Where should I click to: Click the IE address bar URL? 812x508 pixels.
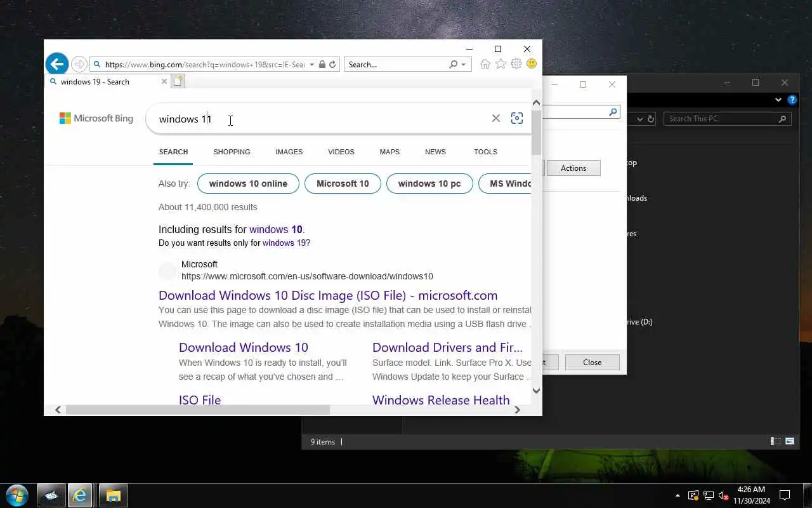[x=204, y=64]
